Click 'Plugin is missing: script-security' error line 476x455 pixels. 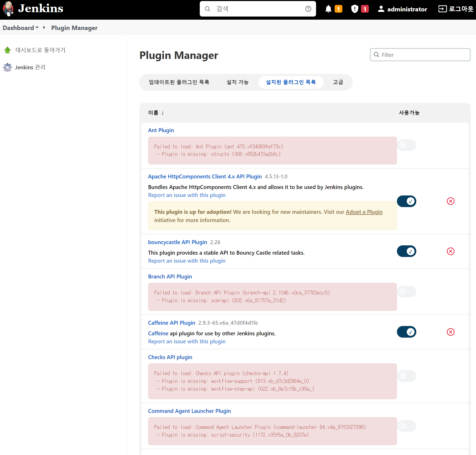pyautogui.click(x=233, y=435)
